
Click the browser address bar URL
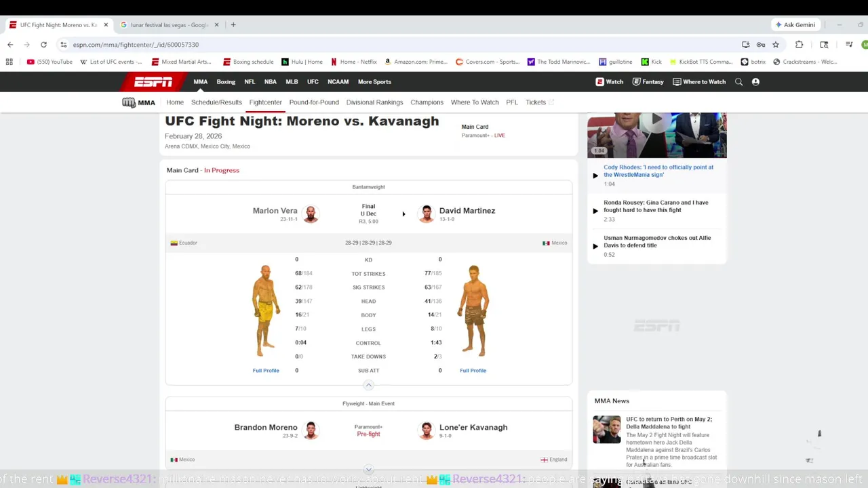pos(136,45)
